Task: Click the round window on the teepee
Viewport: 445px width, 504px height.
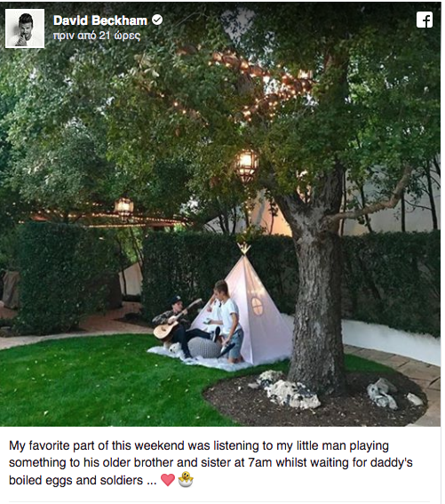Action: [x=257, y=306]
